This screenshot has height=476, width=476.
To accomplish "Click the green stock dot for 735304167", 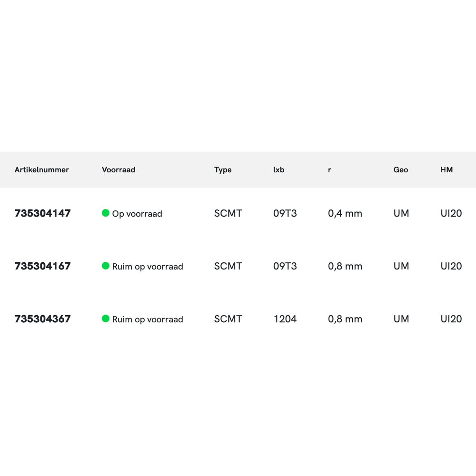I will click(x=106, y=266).
